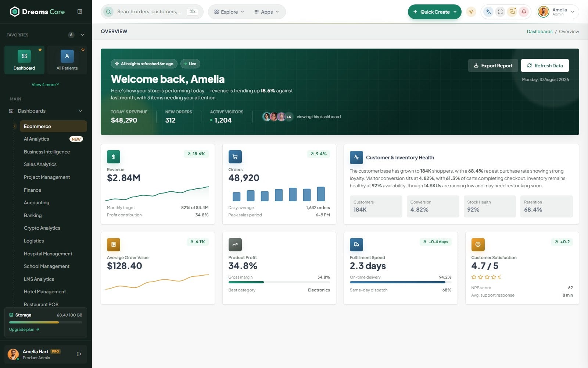Open AI Analytics dashboard
The width and height of the screenshot is (588, 368).
(x=53, y=139)
